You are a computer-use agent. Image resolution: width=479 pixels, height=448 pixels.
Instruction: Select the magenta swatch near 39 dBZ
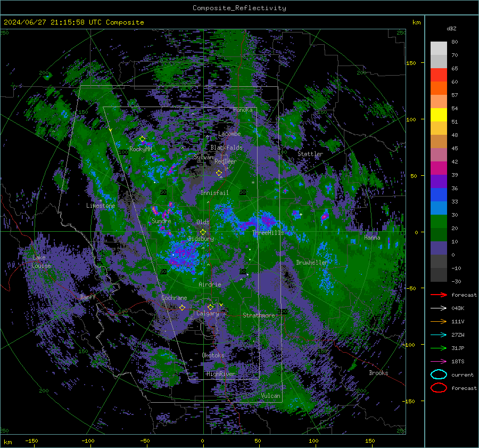[x=439, y=168]
